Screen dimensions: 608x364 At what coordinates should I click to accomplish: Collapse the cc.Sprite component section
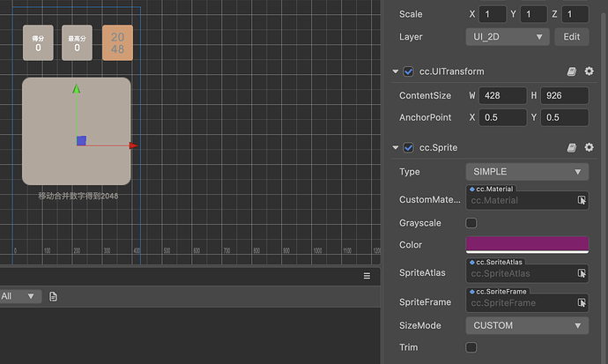click(396, 147)
